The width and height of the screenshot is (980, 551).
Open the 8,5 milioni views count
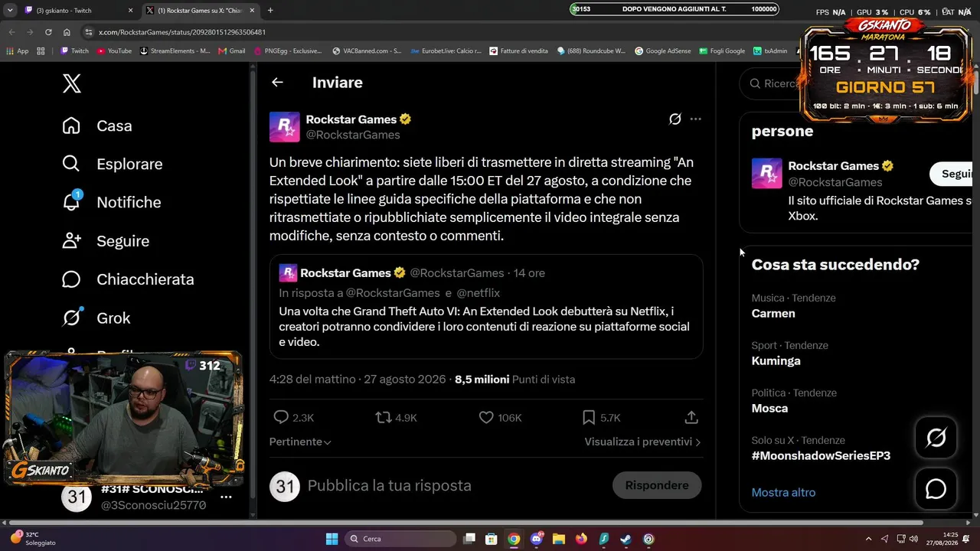515,380
